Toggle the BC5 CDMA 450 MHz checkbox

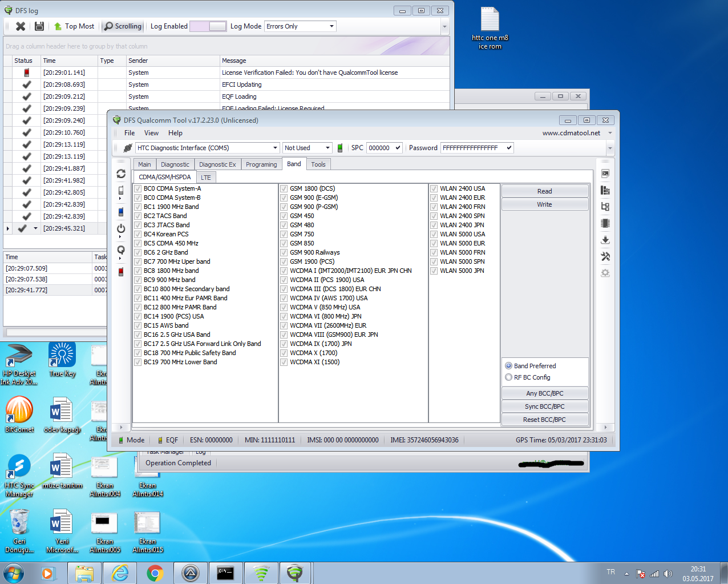pos(138,243)
